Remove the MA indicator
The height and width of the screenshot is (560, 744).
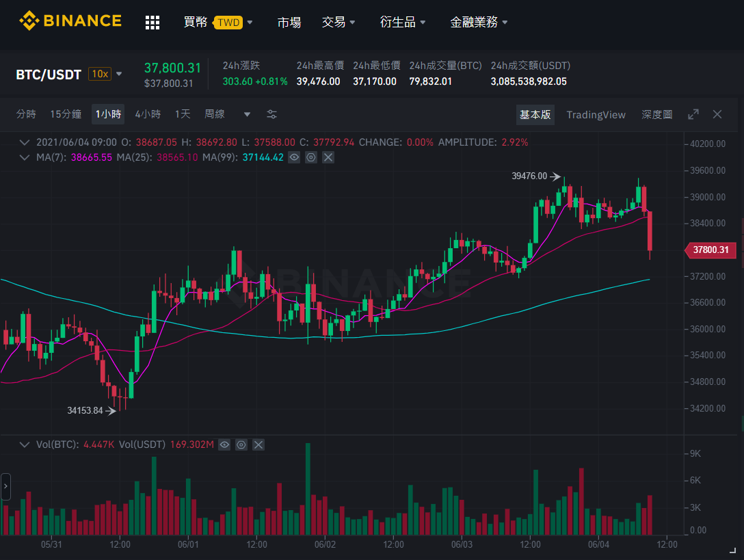(328, 157)
